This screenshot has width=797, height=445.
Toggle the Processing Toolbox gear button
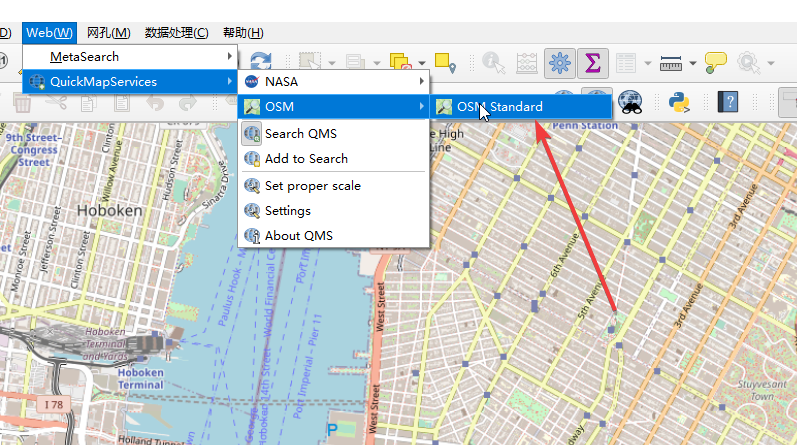(560, 64)
